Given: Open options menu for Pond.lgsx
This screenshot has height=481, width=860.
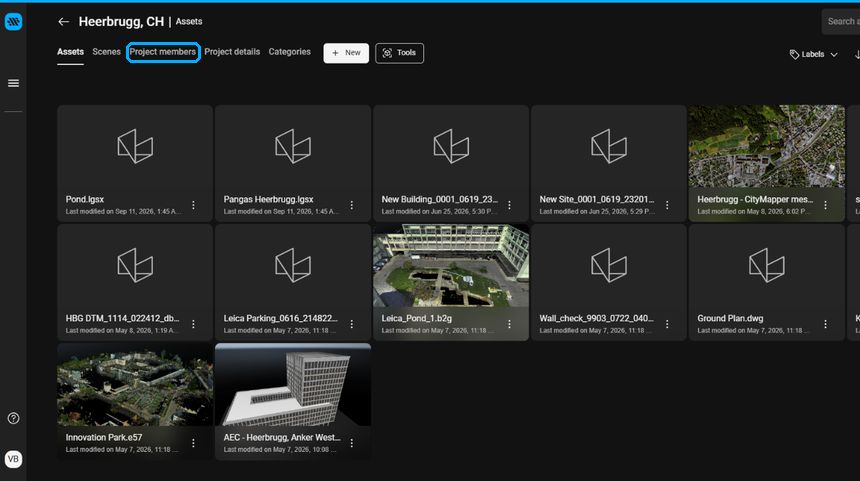Looking at the screenshot, I should (194, 205).
